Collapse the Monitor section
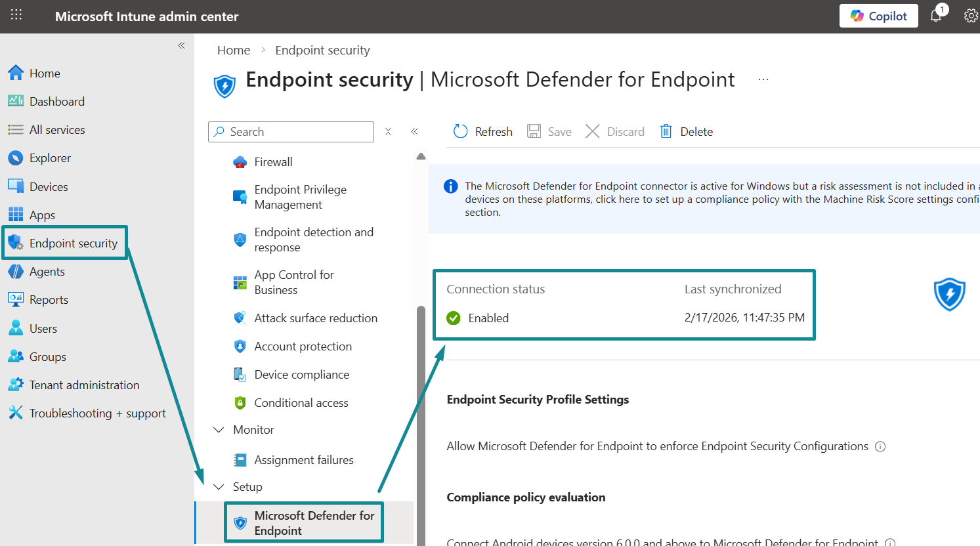This screenshot has height=546, width=980. 219,430
